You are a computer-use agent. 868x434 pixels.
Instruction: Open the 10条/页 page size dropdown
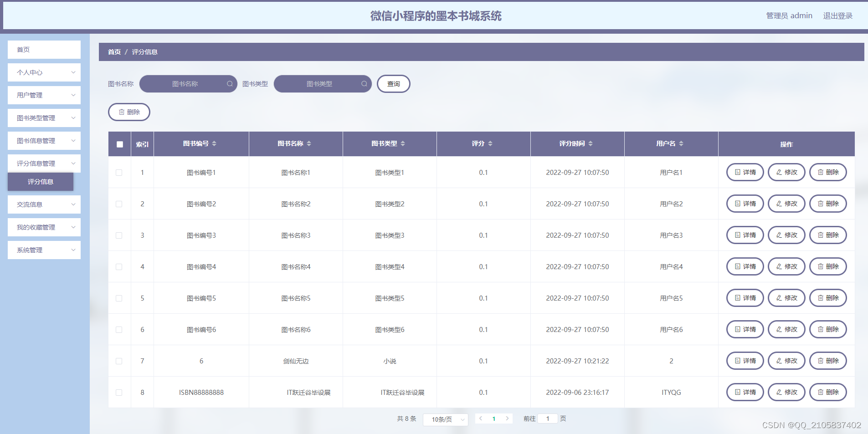tap(446, 419)
